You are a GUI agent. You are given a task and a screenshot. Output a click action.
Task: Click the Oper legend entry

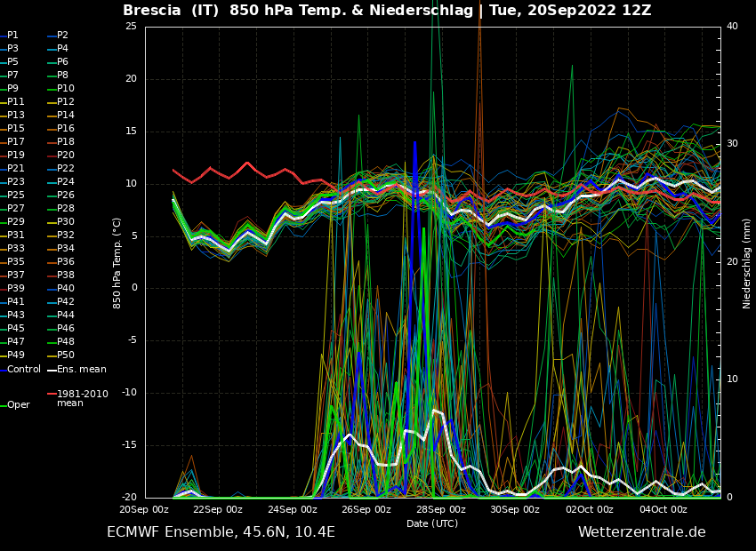[x=15, y=405]
